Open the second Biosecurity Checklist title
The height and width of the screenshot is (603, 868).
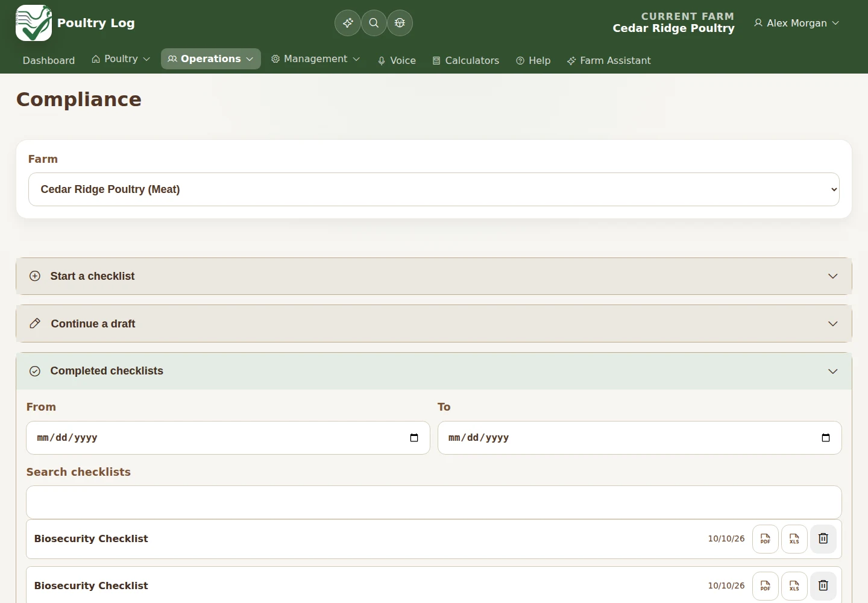point(91,586)
